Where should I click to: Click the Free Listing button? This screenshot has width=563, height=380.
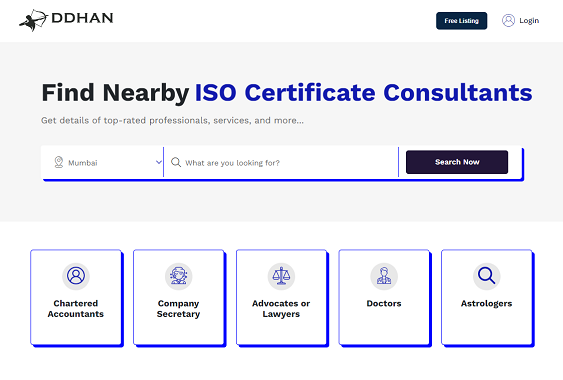461,21
